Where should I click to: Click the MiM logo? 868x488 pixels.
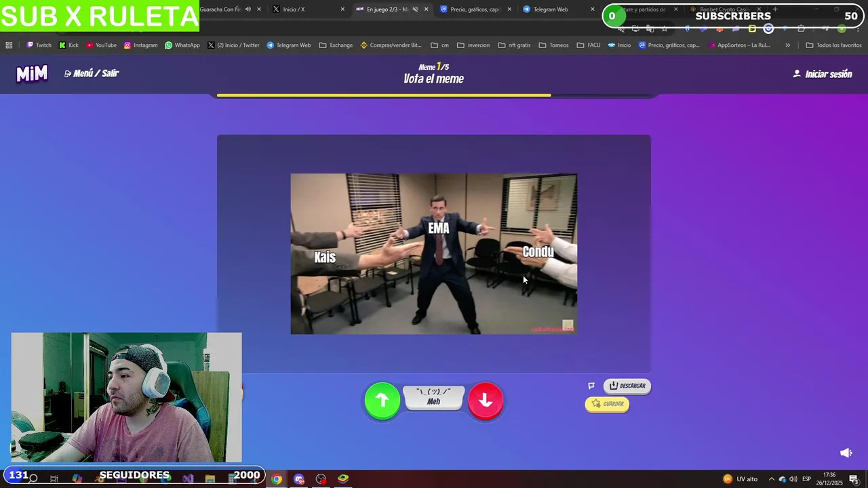tap(32, 74)
